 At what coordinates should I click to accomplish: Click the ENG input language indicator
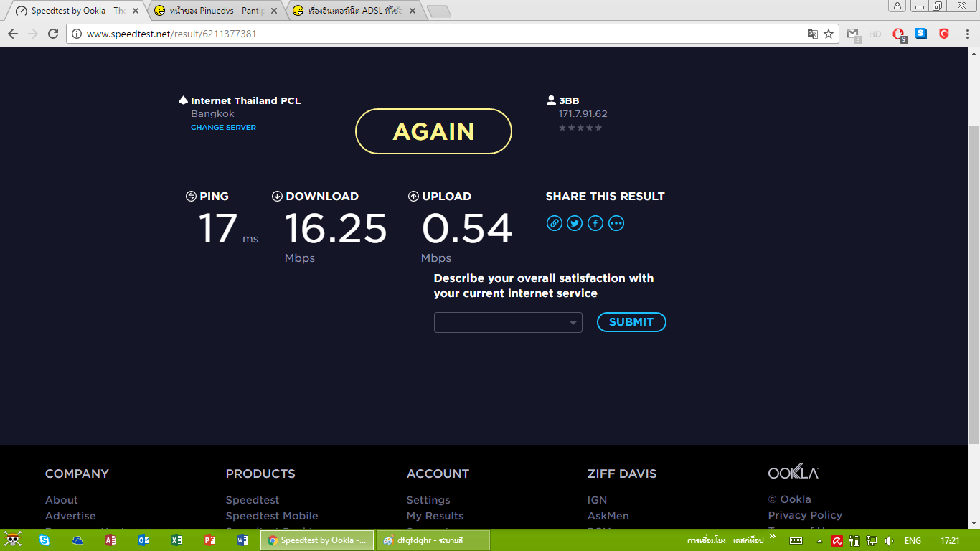913,540
